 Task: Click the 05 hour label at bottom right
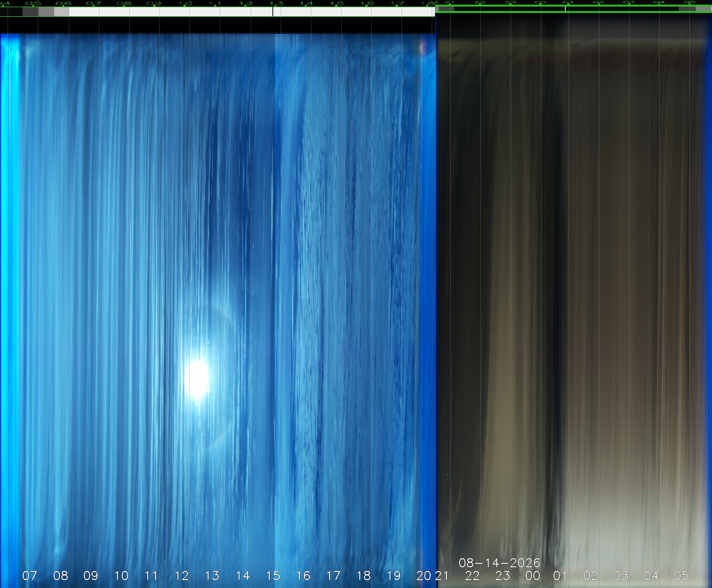(681, 576)
